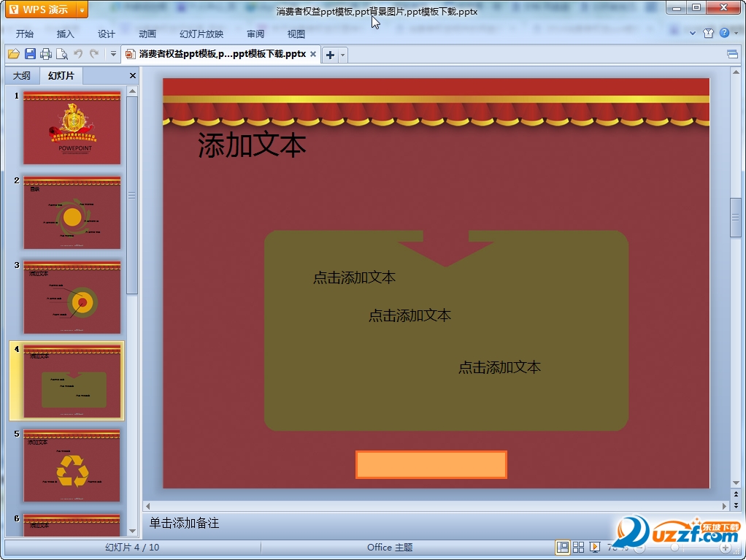Open the 设计 ribbon tab
746x560 pixels.
[x=107, y=34]
